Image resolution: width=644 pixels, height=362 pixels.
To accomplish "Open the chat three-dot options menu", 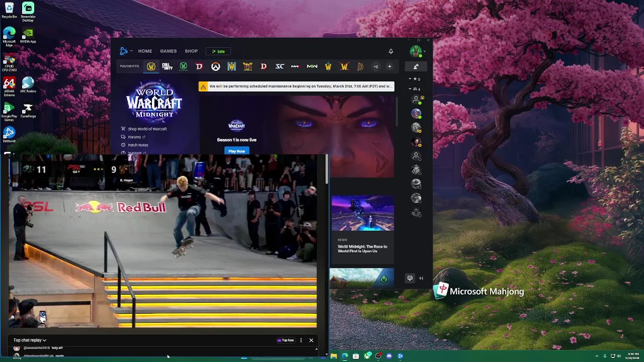I will point(301,340).
